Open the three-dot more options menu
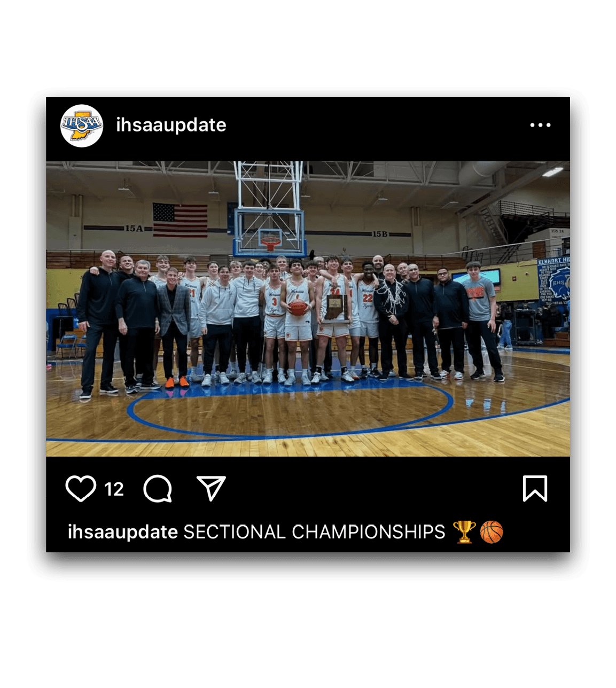 (540, 125)
